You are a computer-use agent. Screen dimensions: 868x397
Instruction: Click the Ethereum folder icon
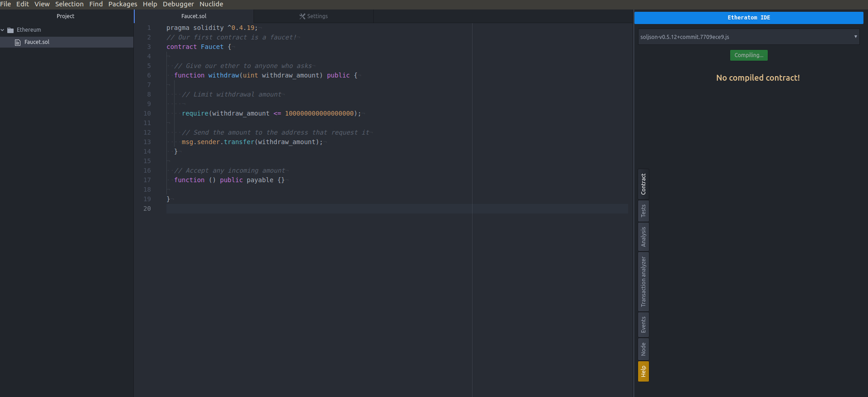click(10, 30)
